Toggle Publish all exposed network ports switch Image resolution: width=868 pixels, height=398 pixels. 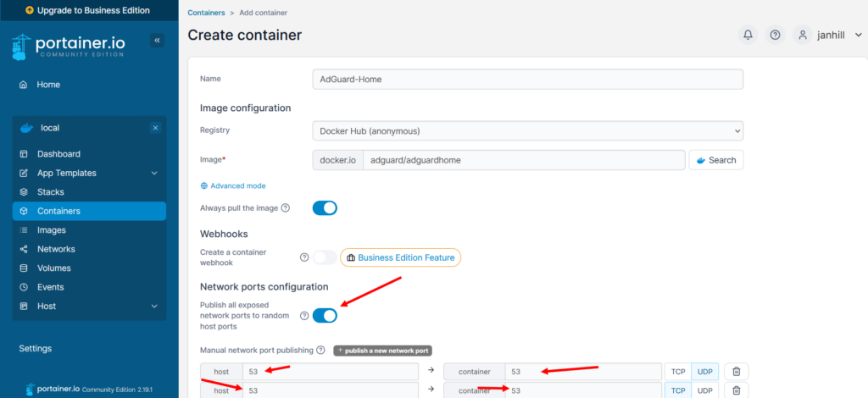click(x=325, y=316)
